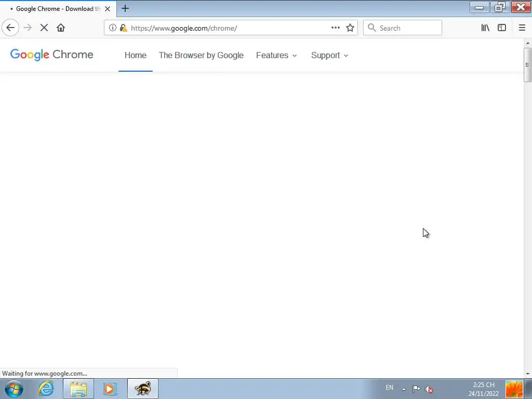Select the Google Chrome - Download tab
The width and height of the screenshot is (532, 399).
tap(58, 9)
